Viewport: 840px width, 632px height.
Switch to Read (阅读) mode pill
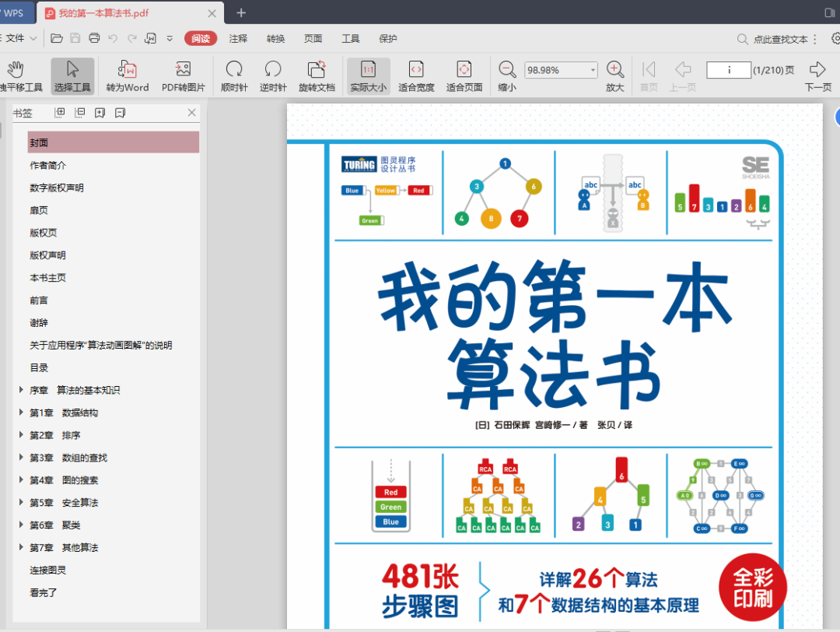point(201,39)
